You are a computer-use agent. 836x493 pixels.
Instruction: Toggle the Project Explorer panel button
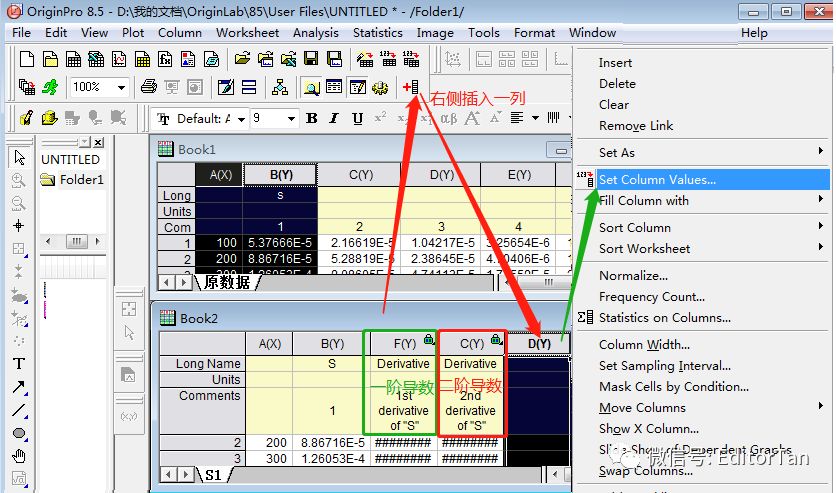311,87
